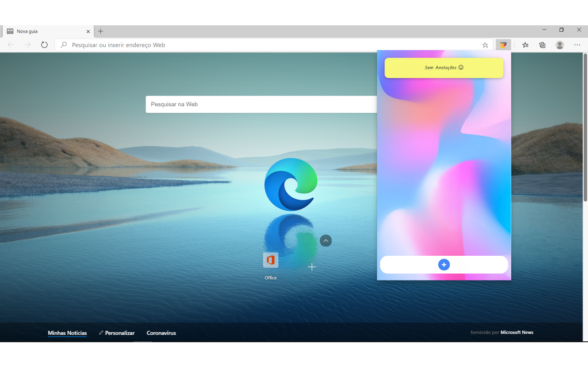Open the Settings and more ellipsis menu
This screenshot has height=368, width=588.
[577, 45]
